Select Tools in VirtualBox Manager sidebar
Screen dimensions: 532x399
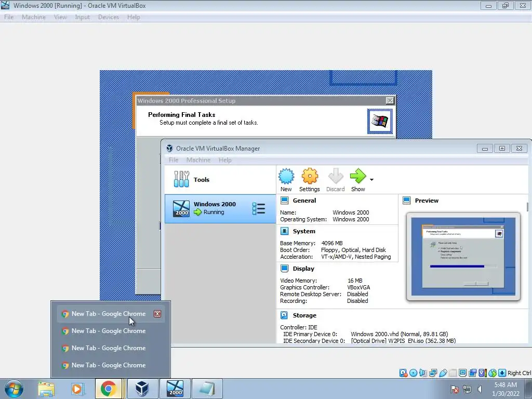point(220,179)
